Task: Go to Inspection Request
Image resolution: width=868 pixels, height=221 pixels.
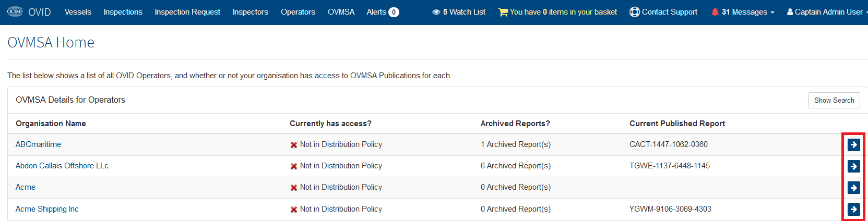Action: point(187,11)
